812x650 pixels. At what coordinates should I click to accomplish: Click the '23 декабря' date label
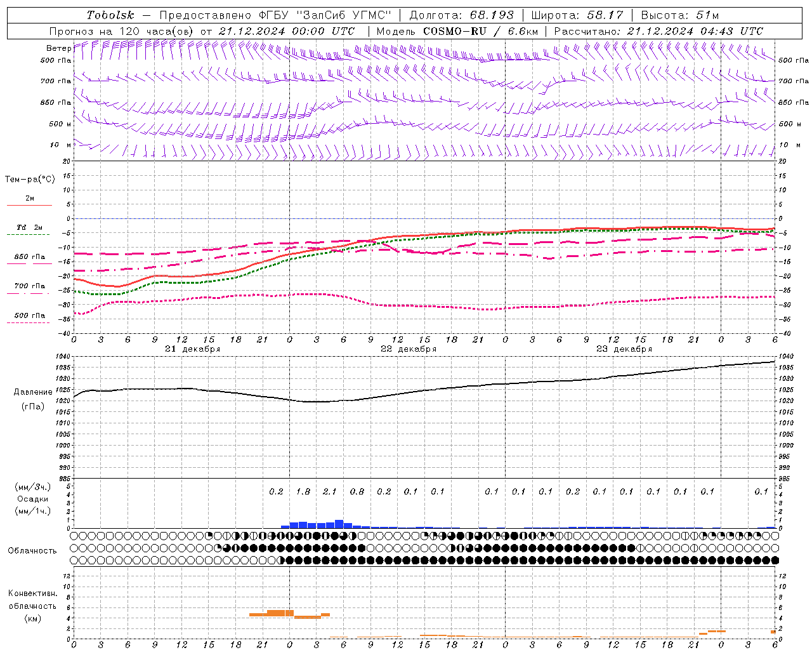(624, 349)
